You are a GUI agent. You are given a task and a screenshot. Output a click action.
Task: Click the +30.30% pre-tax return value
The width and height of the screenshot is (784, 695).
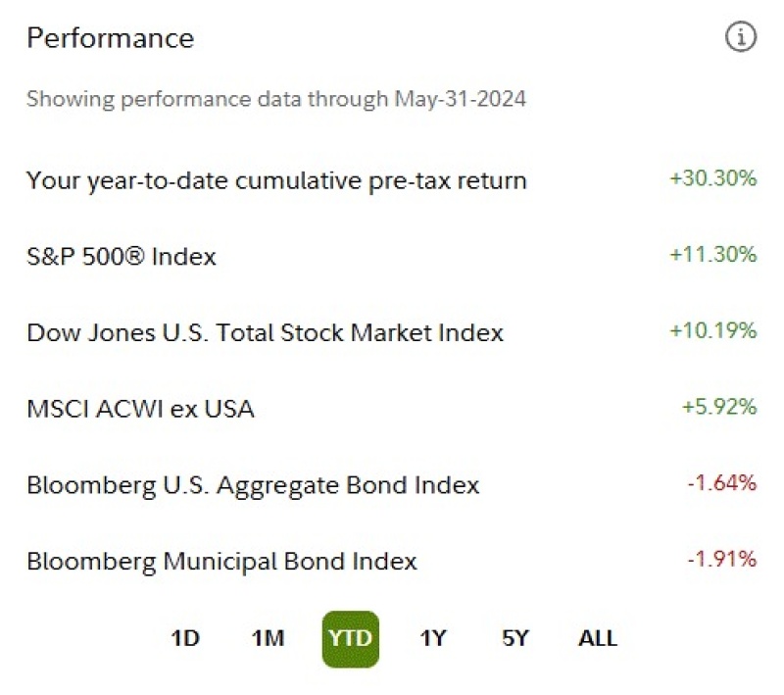pyautogui.click(x=713, y=178)
